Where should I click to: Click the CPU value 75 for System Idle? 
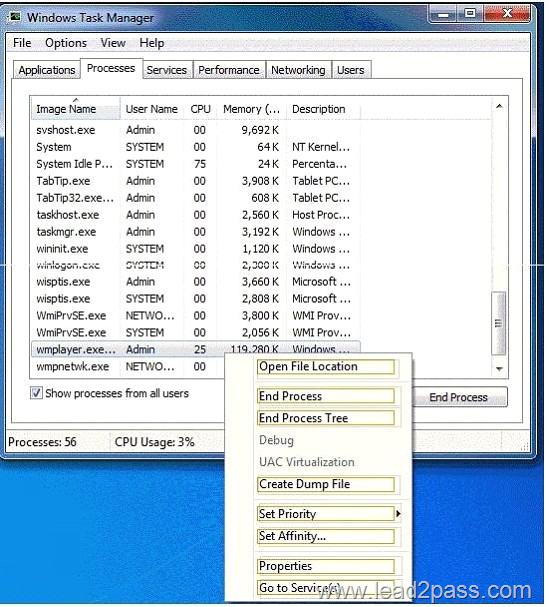click(x=200, y=164)
